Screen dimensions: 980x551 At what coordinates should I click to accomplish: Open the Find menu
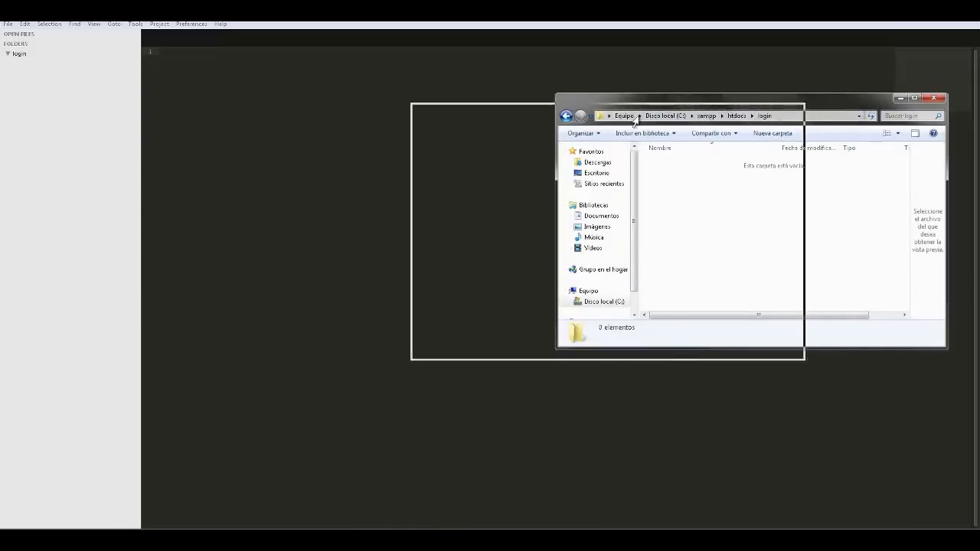(x=74, y=24)
